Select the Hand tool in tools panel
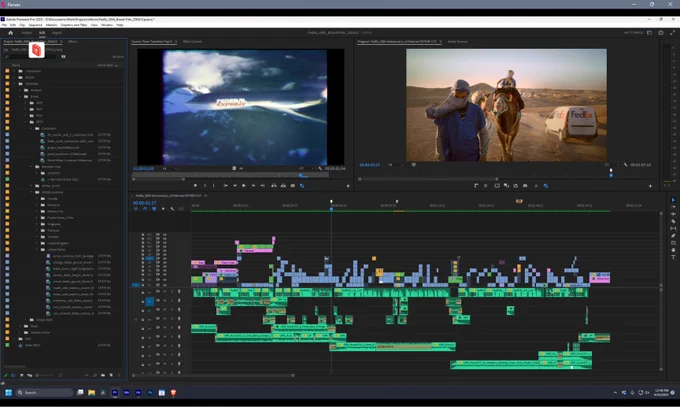 pos(673,250)
